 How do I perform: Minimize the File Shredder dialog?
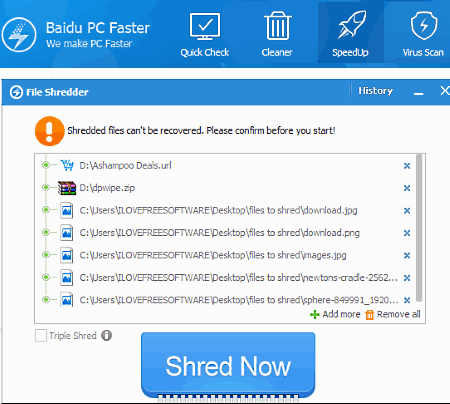[419, 94]
